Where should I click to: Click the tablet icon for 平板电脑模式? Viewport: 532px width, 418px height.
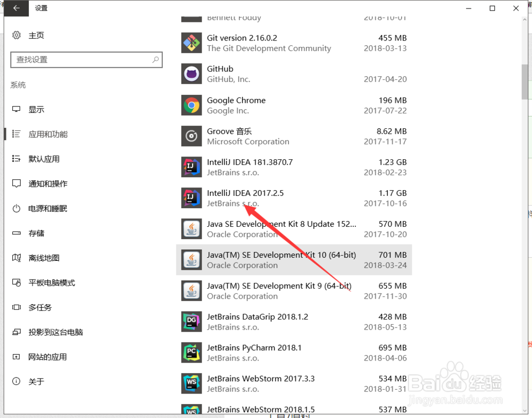pyautogui.click(x=16, y=283)
